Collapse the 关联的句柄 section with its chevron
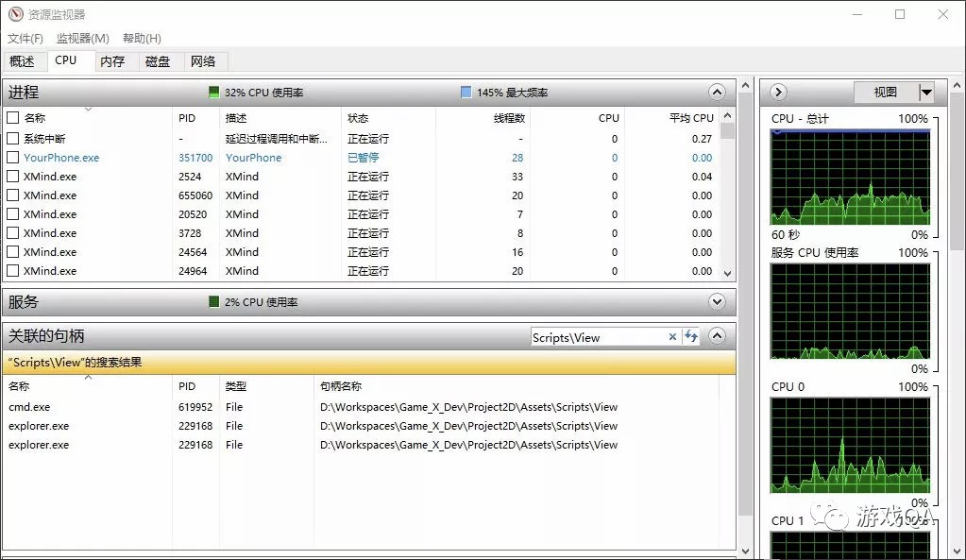 click(717, 336)
